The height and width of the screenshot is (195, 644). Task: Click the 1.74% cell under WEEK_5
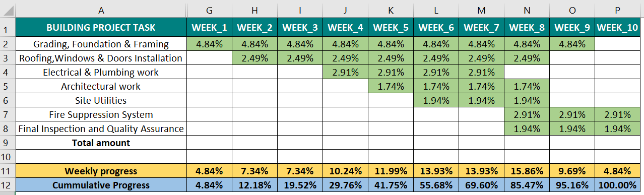point(391,86)
